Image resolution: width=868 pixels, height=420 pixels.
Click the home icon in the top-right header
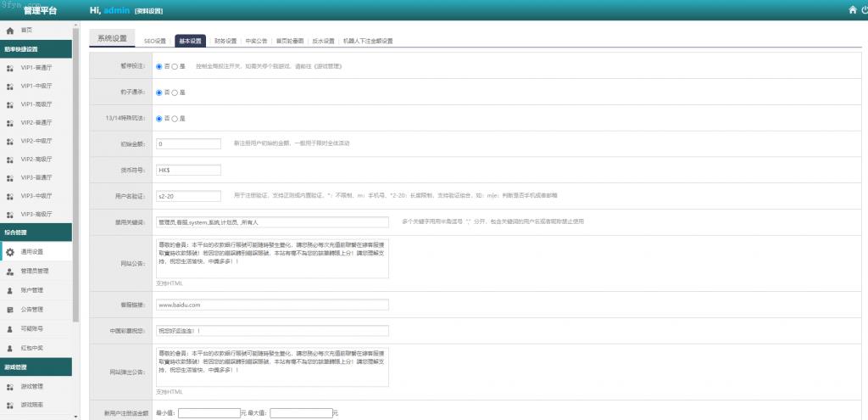point(853,10)
